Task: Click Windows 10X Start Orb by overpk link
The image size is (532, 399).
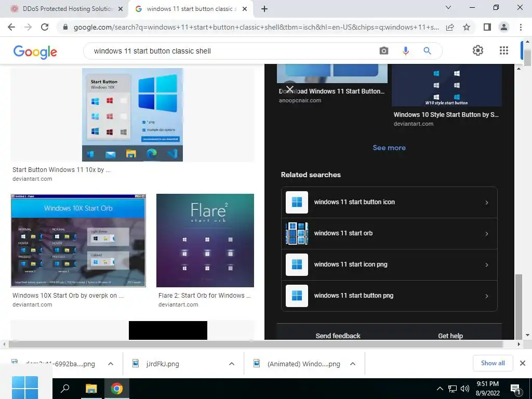Action: click(68, 296)
